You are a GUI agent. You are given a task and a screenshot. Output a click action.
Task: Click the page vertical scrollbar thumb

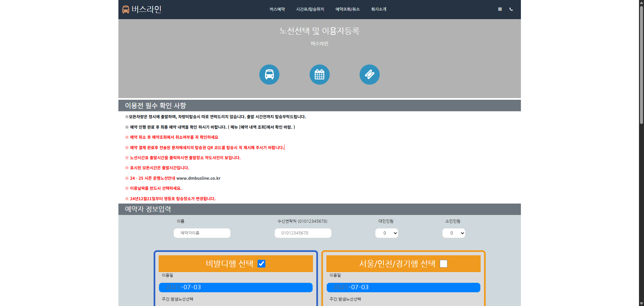click(x=641, y=64)
